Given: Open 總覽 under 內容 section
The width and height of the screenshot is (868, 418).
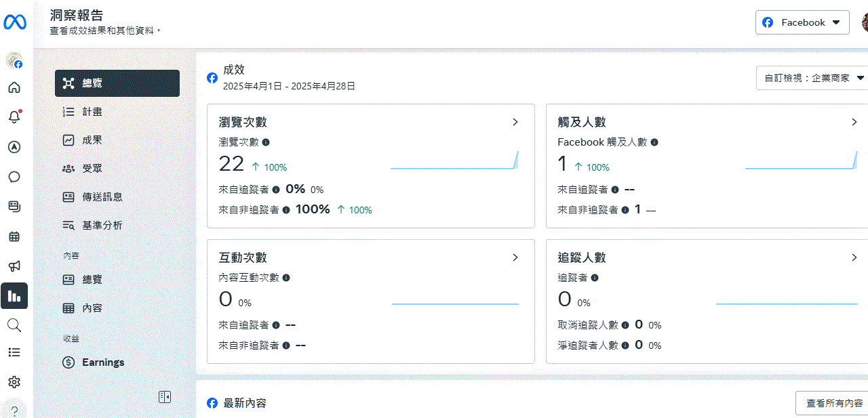Looking at the screenshot, I should [x=117, y=280].
